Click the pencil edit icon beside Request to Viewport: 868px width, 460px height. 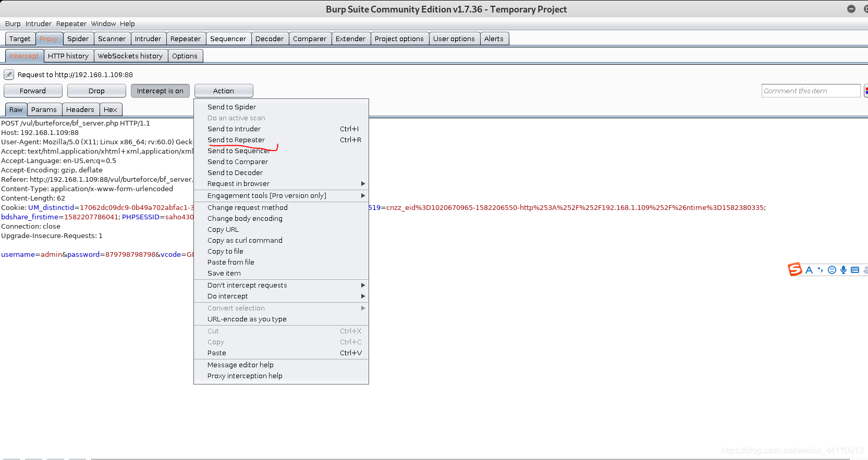pos(9,74)
